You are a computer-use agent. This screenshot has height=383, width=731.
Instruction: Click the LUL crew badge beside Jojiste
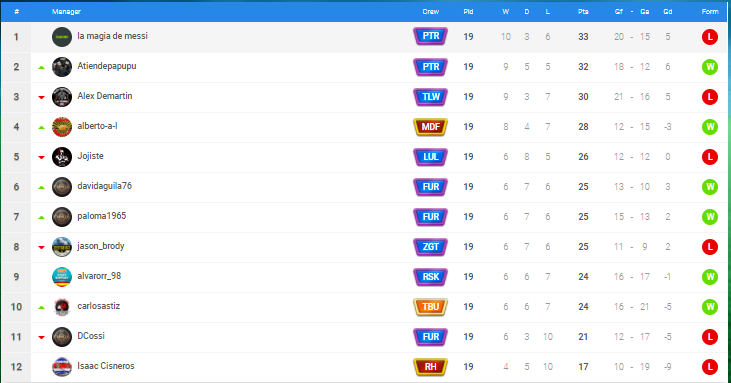430,157
